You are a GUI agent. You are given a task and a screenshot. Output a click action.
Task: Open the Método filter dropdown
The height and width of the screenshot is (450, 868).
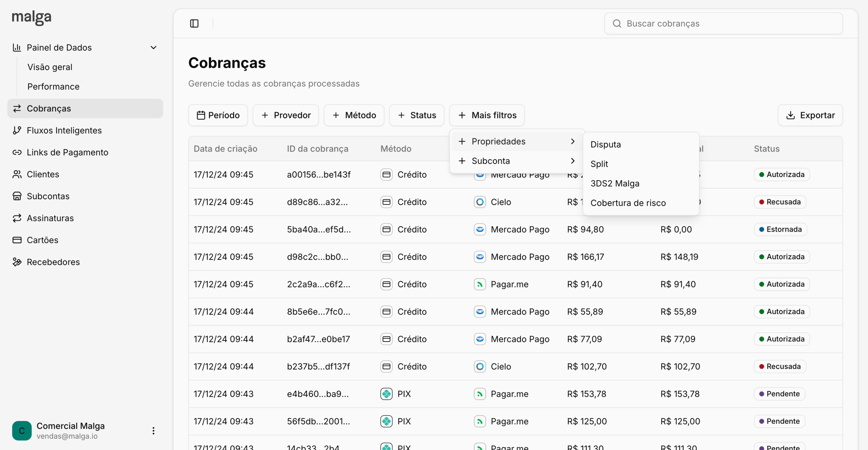point(354,115)
